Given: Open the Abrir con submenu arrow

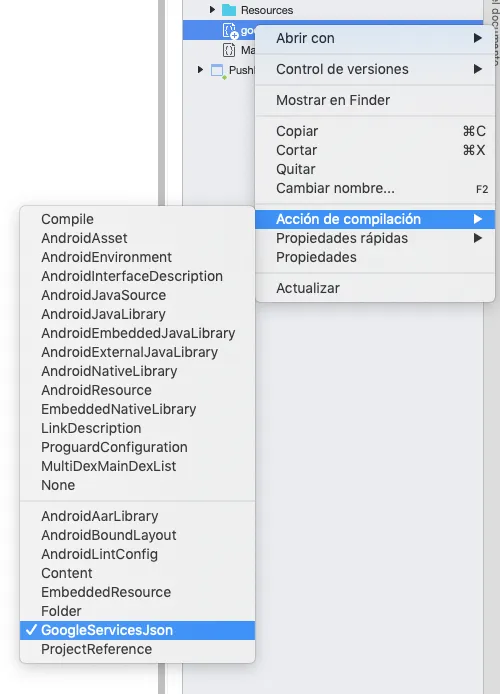Looking at the screenshot, I should pyautogui.click(x=477, y=38).
